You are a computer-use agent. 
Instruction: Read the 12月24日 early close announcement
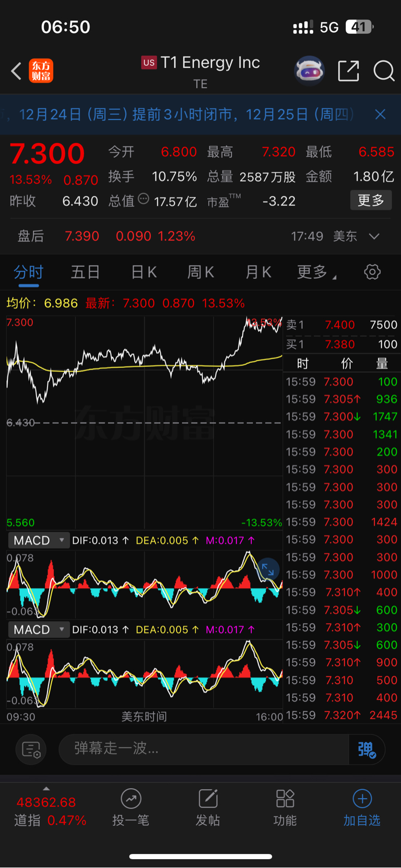187,114
